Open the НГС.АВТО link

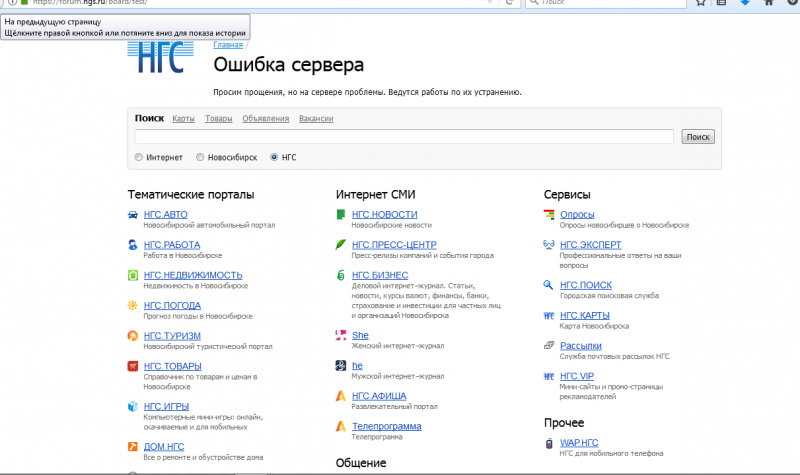click(x=166, y=215)
